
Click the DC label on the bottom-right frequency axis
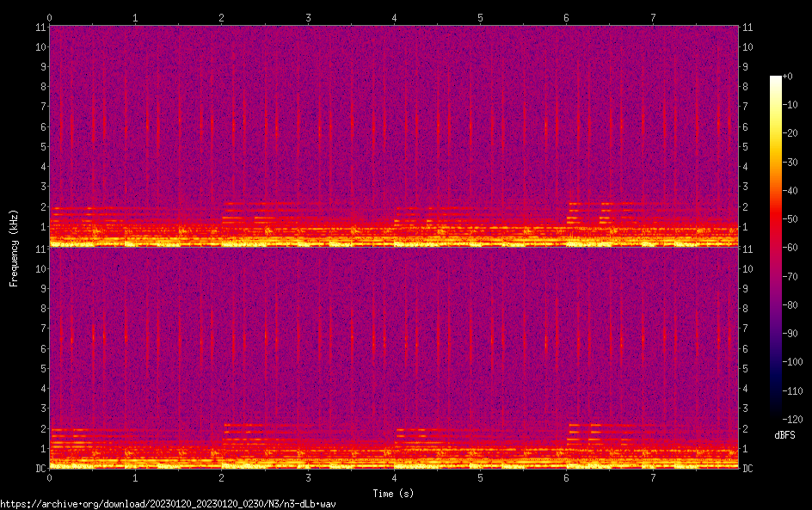pos(748,468)
